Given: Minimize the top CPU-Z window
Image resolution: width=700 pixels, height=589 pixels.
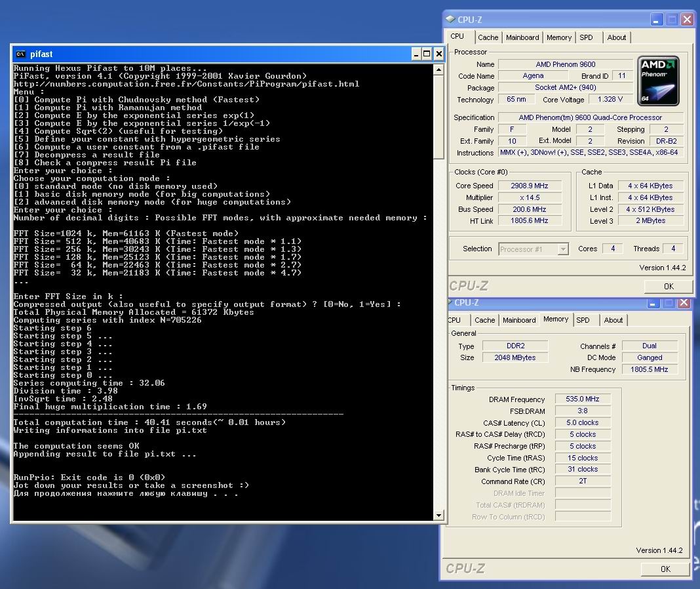Looking at the screenshot, I should coord(656,20).
